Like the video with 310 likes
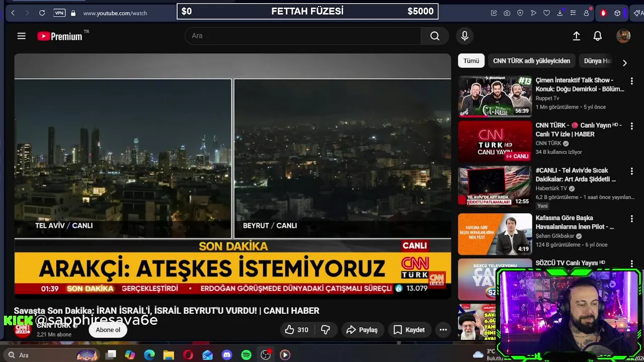The height and width of the screenshot is (362, 644). pos(296,330)
